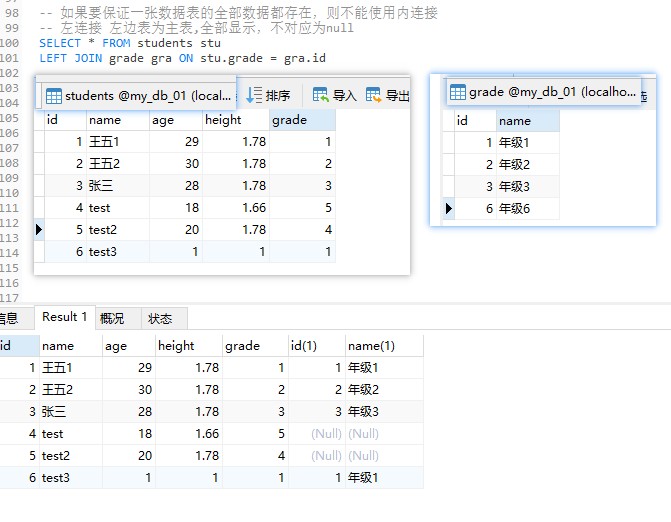Image resolution: width=671 pixels, height=522 pixels.
Task: Click the row marker arrow beside test2 row
Action: tap(39, 230)
